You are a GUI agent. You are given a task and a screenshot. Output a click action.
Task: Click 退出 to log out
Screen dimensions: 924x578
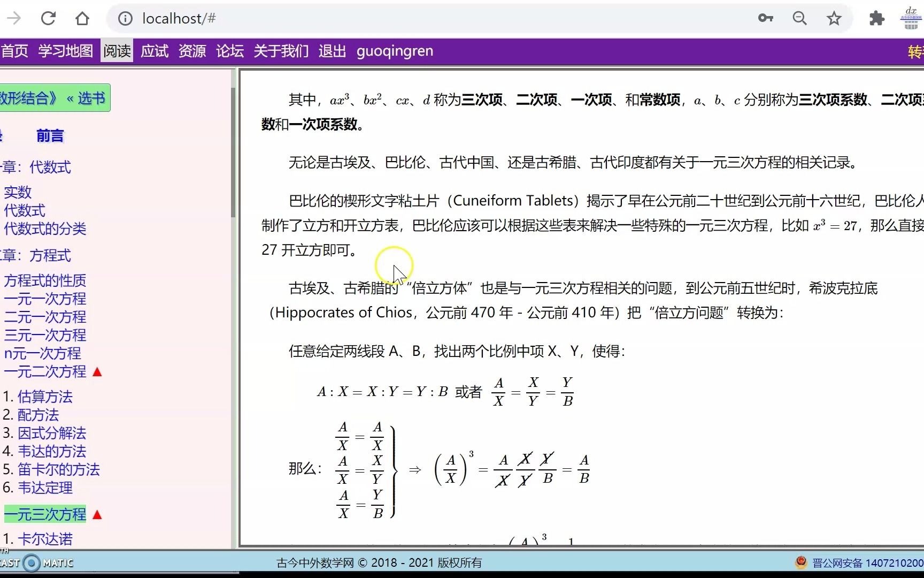pyautogui.click(x=333, y=51)
